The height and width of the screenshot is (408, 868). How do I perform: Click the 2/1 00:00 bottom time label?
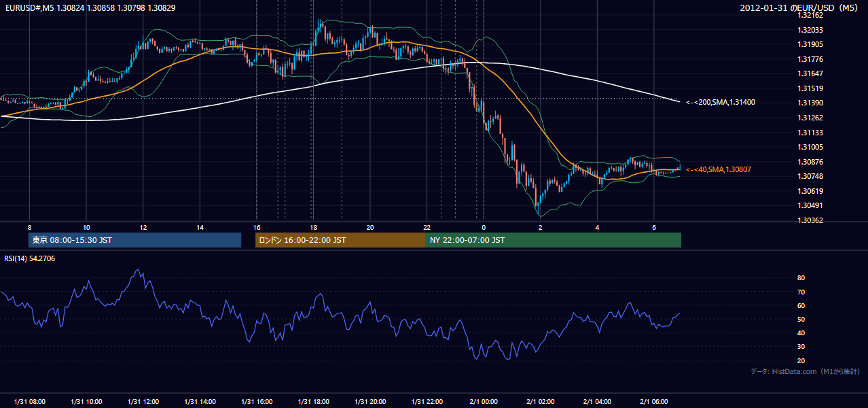point(484,402)
